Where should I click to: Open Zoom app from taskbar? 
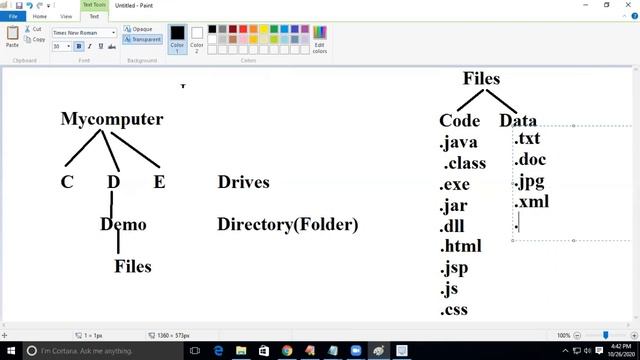356,351
